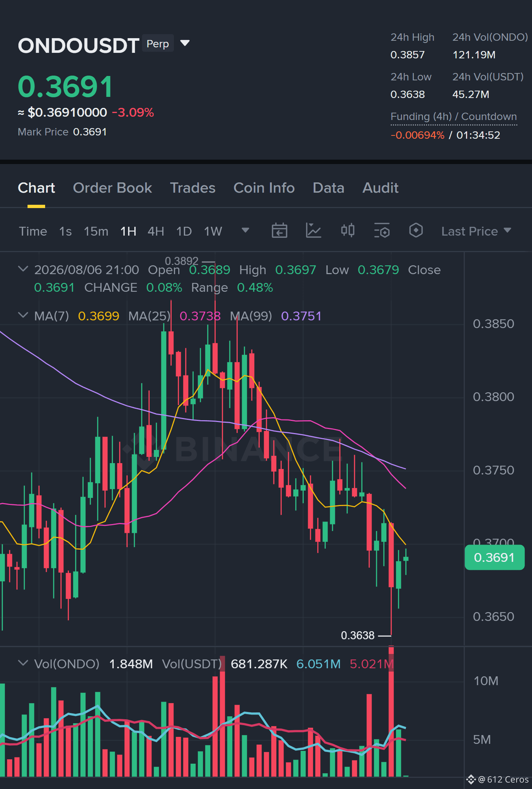Collapse the Vol(ONDO) indicator legend

(23, 663)
